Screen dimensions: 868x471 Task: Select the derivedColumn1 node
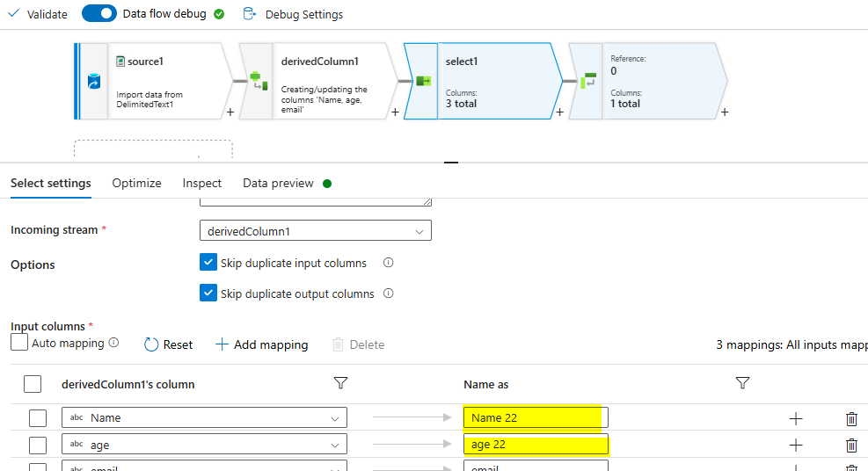pos(319,81)
